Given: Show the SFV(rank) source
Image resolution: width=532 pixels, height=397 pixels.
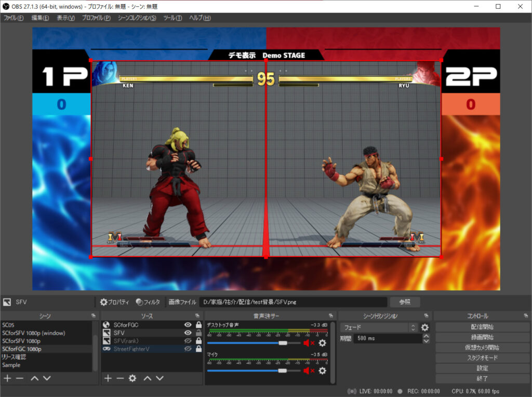Looking at the screenshot, I should click(x=188, y=341).
